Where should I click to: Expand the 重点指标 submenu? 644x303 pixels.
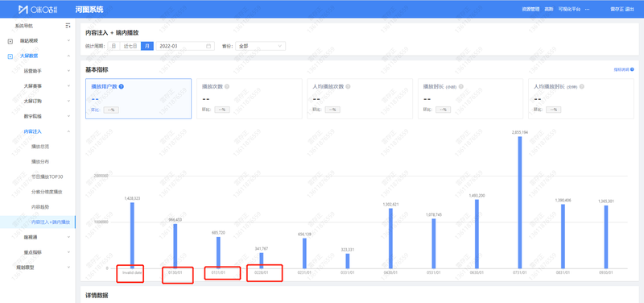68,252
